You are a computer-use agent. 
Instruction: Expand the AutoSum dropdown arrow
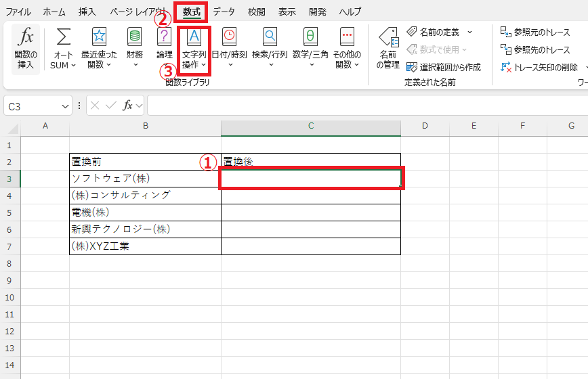point(73,65)
